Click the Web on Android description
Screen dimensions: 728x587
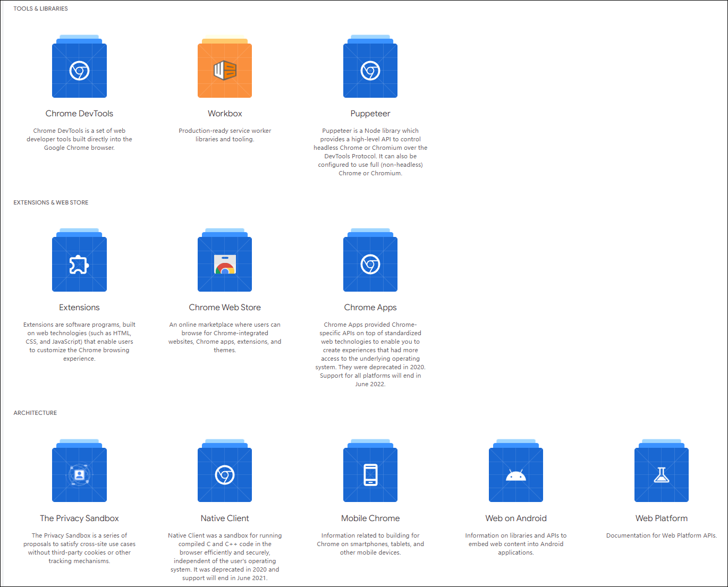(516, 544)
